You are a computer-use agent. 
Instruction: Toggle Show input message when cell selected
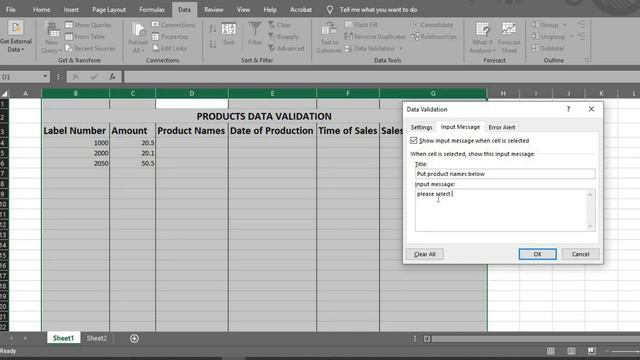click(414, 140)
